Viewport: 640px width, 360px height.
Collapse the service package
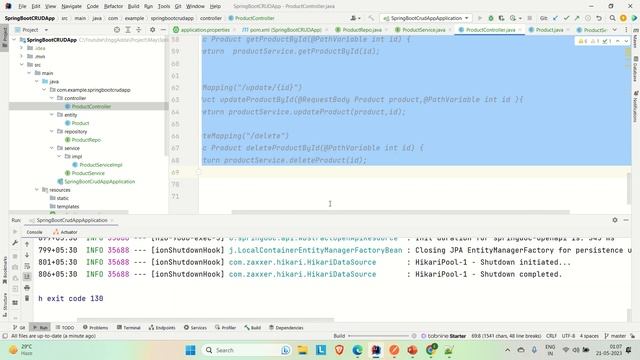tap(52, 148)
